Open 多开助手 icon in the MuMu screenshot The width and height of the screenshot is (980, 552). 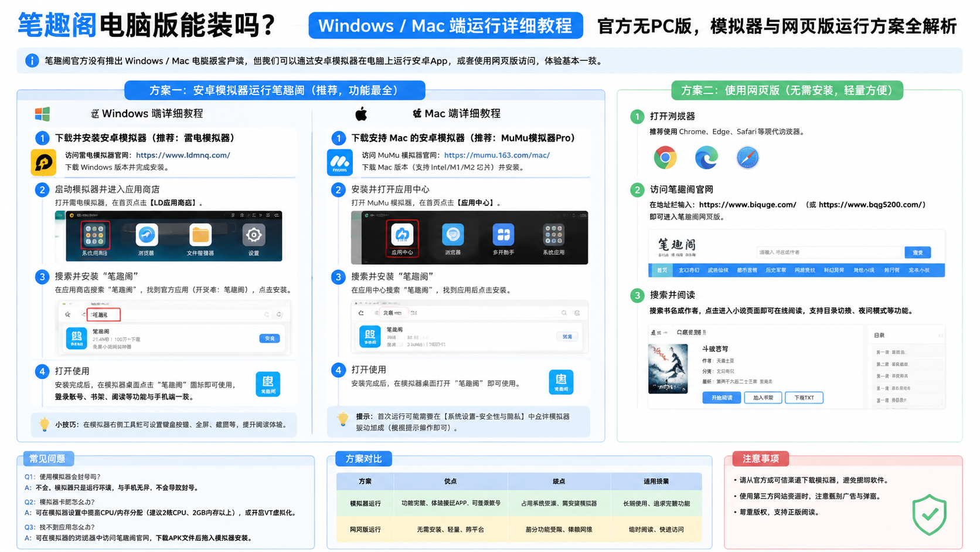click(503, 235)
